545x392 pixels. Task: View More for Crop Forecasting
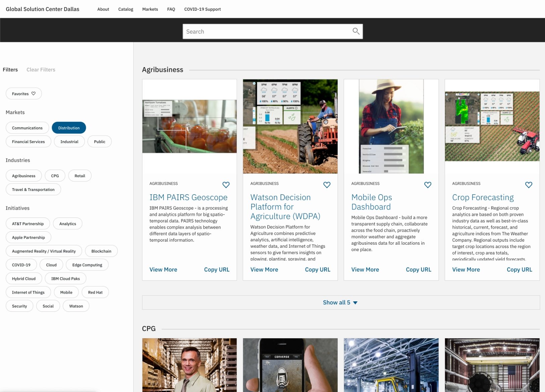tap(466, 270)
